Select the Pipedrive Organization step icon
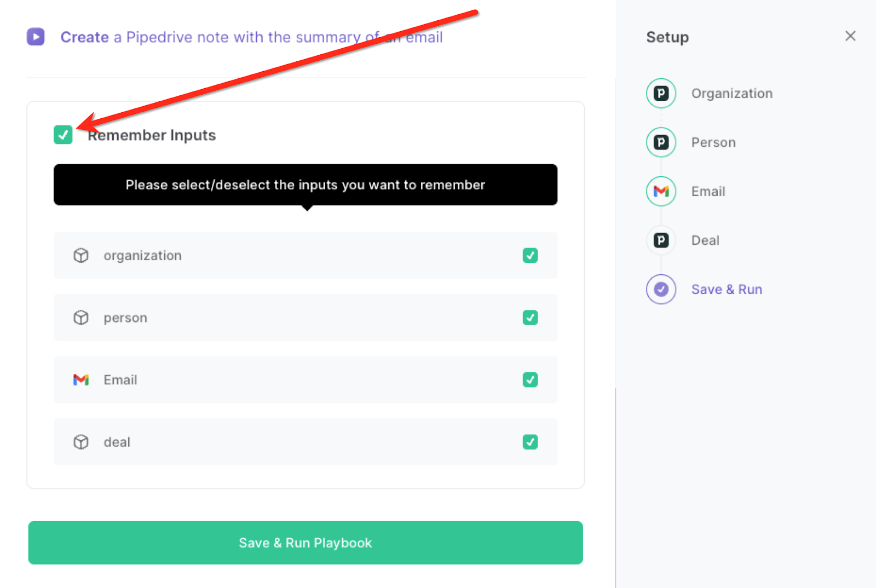 pos(661,93)
